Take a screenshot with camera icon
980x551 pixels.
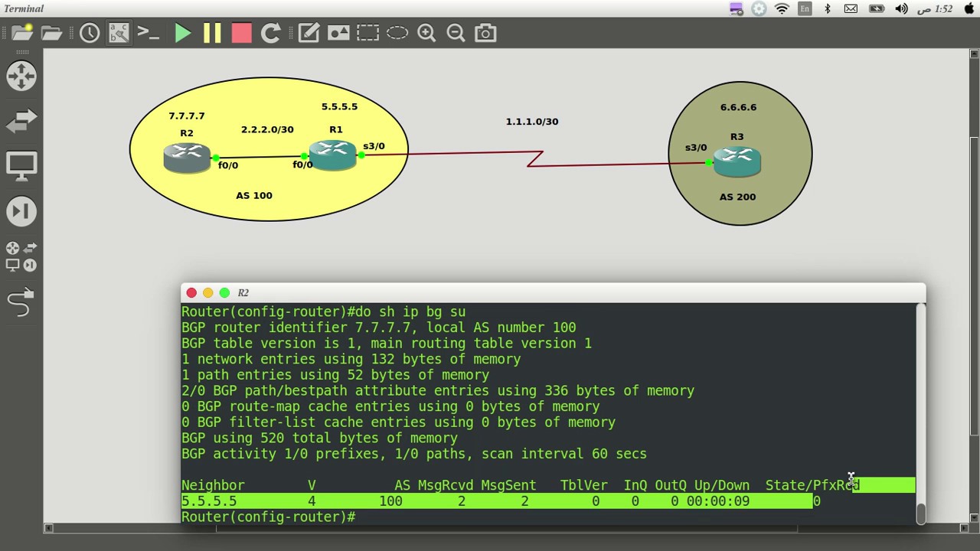(485, 33)
